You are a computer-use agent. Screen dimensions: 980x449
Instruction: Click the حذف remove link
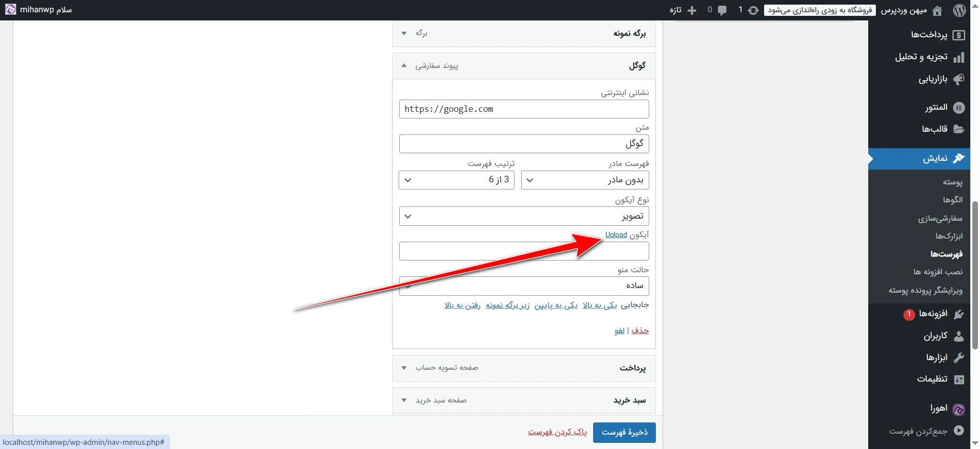[x=640, y=330]
